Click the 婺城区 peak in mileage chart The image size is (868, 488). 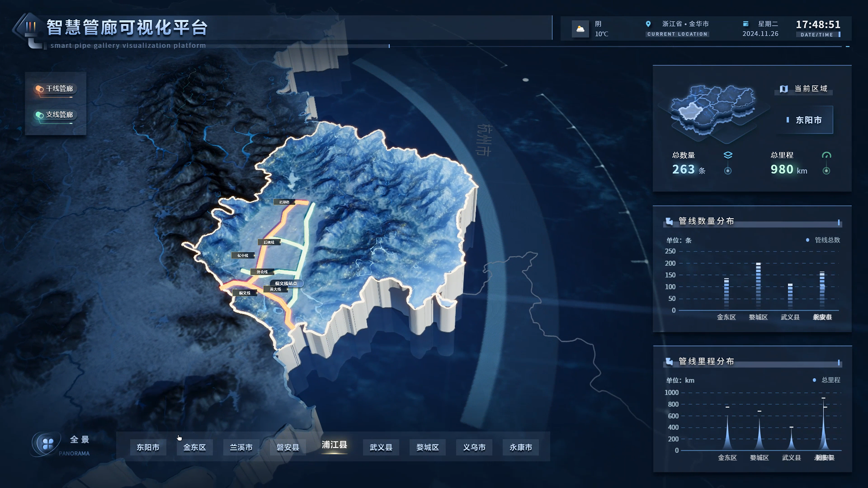tap(759, 435)
